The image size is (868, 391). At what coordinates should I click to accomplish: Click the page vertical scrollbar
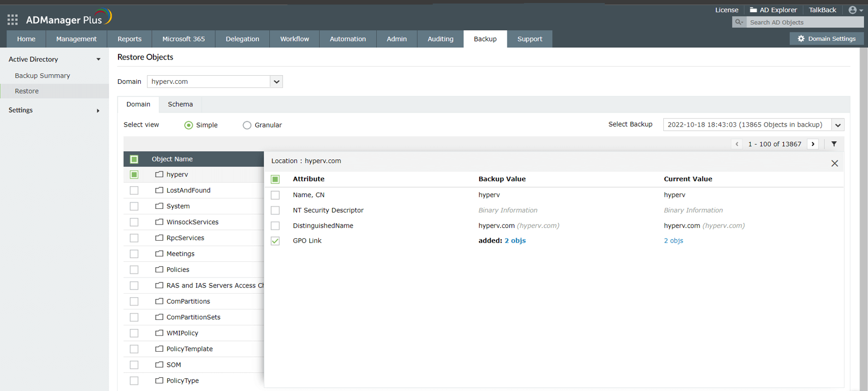[x=863, y=219]
